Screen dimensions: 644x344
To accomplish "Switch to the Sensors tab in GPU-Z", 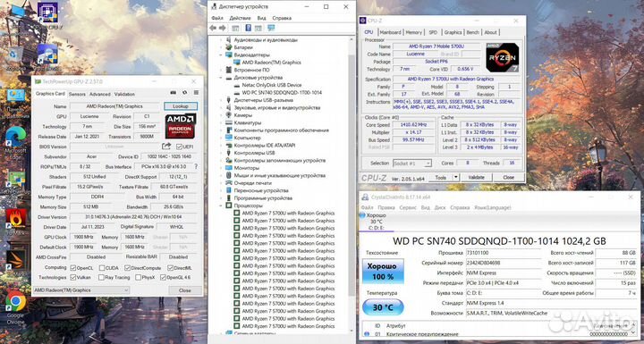I will coord(77,94).
